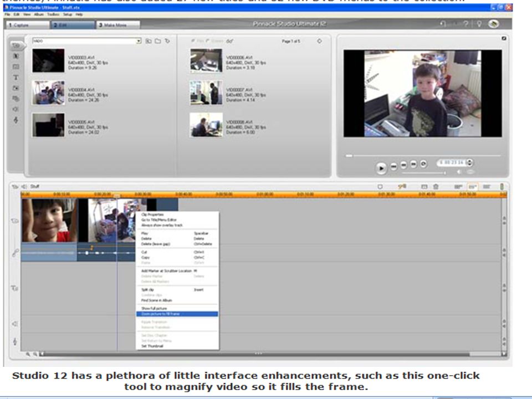Click the trash delete clip icon
The height and width of the screenshot is (399, 532).
436,186
